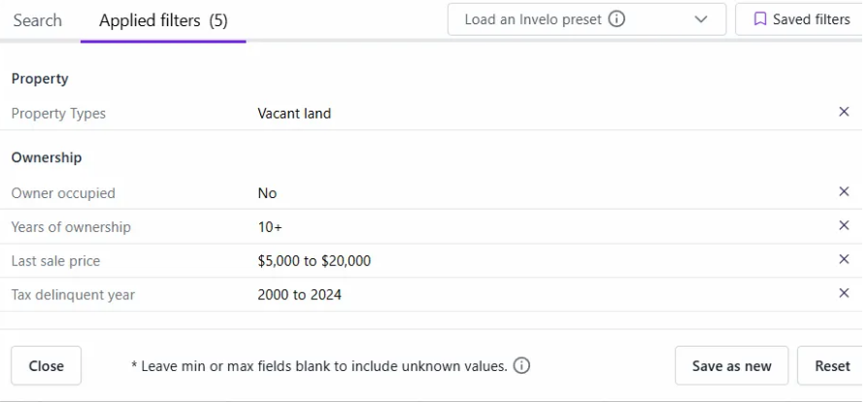Screen dimensions: 868x402
Task: Remove the Tax delinquent year filter
Action: click(x=844, y=293)
